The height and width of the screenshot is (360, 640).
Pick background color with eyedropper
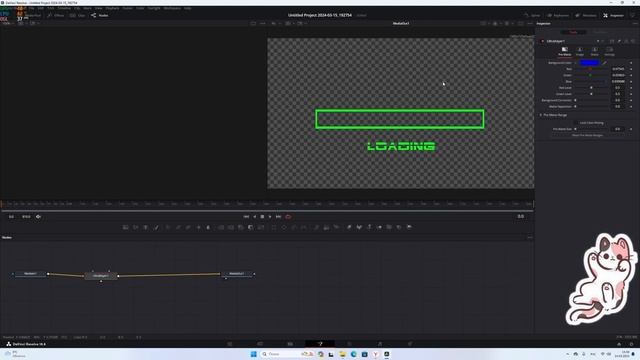coord(604,63)
